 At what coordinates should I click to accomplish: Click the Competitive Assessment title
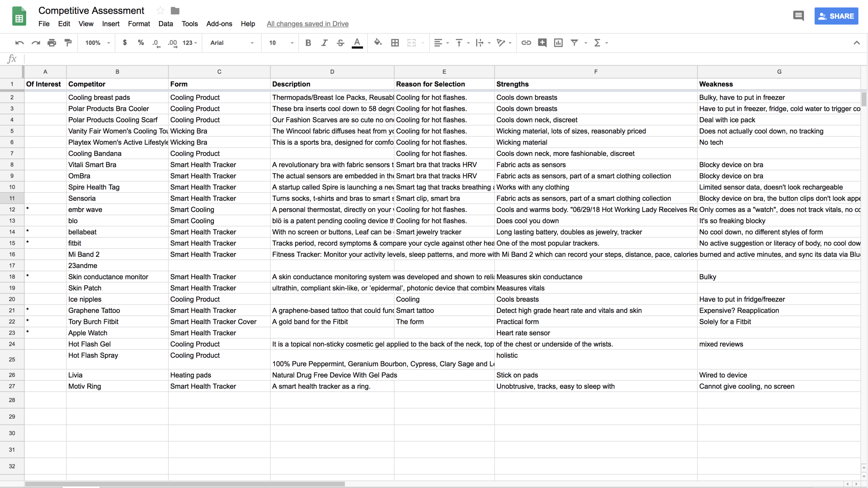point(91,10)
